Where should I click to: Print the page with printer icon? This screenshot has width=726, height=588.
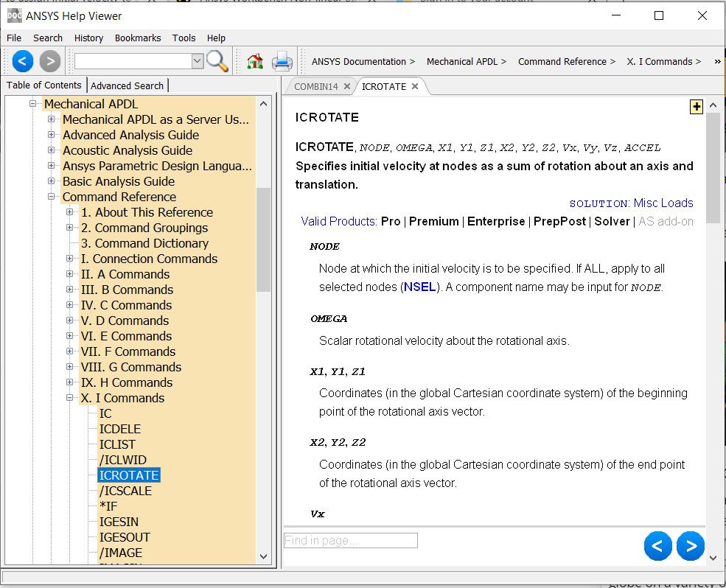point(282,62)
